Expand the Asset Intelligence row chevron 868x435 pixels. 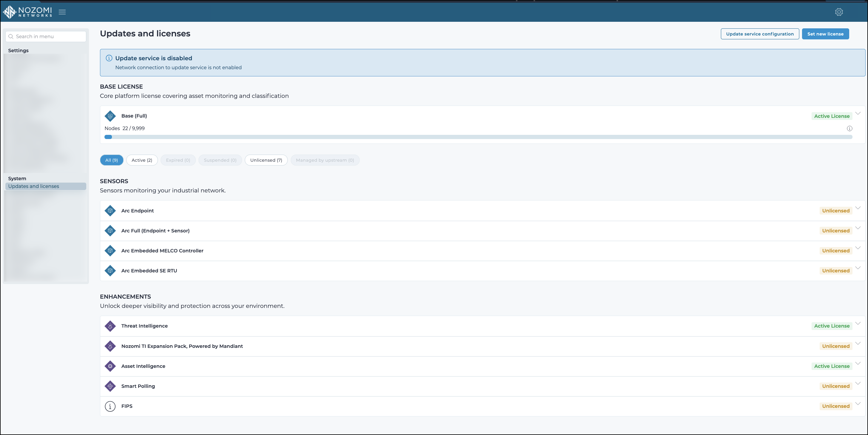pyautogui.click(x=858, y=363)
